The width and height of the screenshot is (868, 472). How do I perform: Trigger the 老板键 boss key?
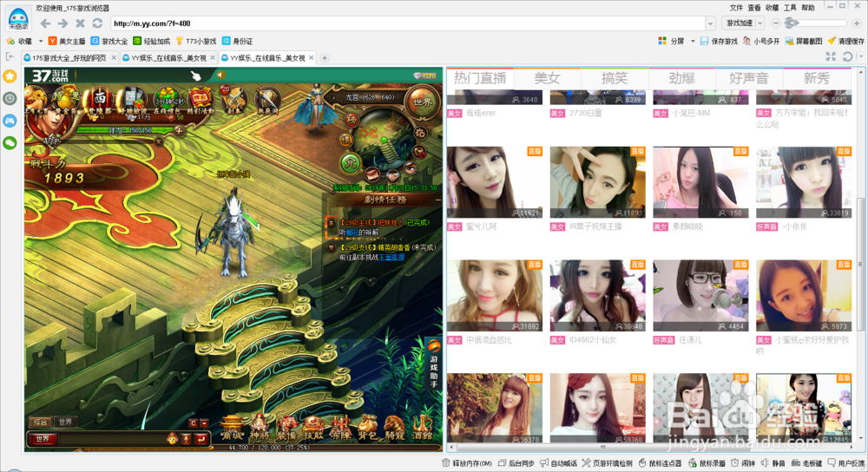coord(806,463)
